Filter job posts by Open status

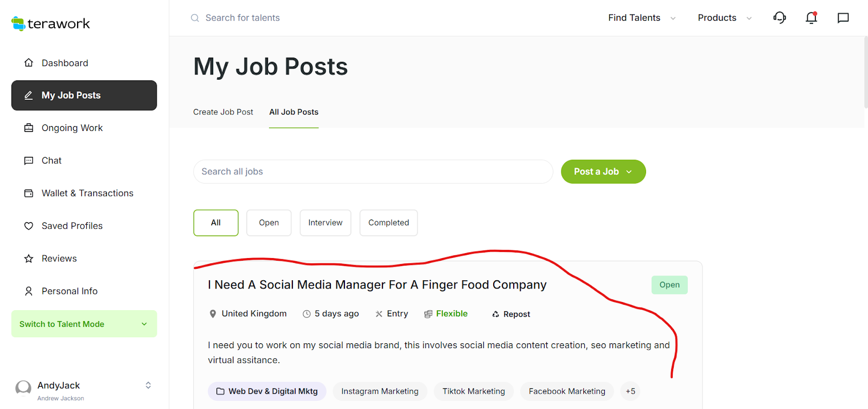269,223
